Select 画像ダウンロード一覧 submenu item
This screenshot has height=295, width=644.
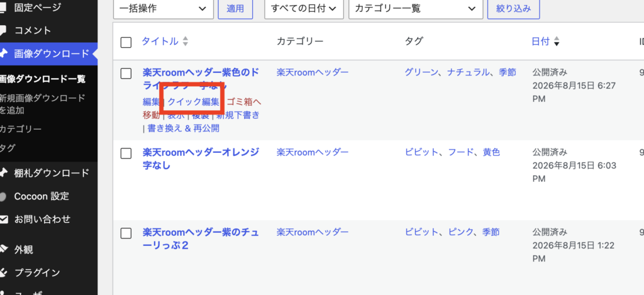pyautogui.click(x=42, y=79)
